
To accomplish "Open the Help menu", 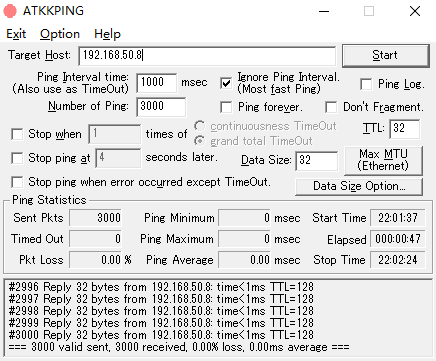I will point(107,34).
